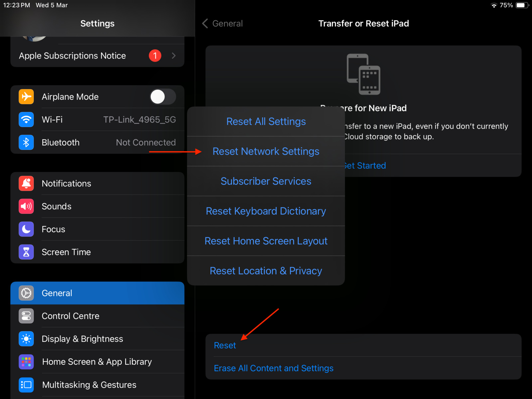Click the Display & Brightness sun icon
Viewport: 532px width, 399px height.
26,338
